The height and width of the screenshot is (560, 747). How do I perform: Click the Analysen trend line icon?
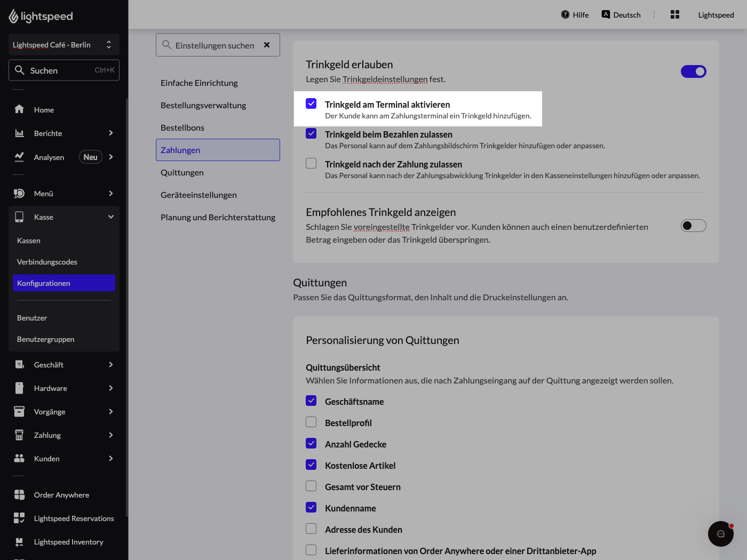pyautogui.click(x=19, y=157)
